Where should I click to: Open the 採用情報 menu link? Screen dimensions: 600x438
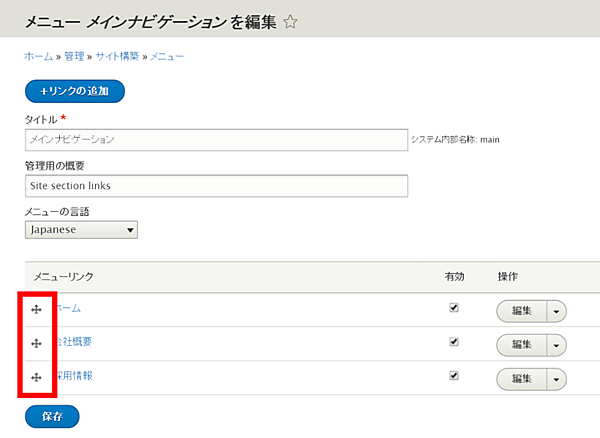point(74,376)
